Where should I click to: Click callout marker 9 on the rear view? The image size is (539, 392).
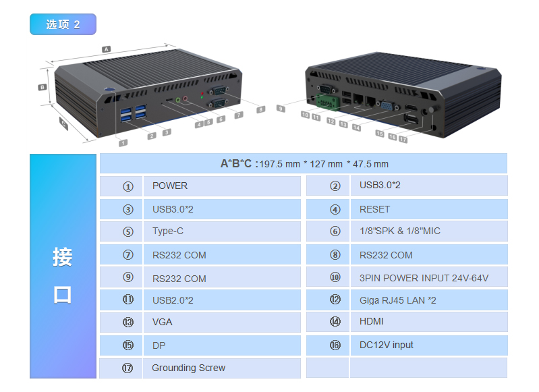[x=281, y=109]
